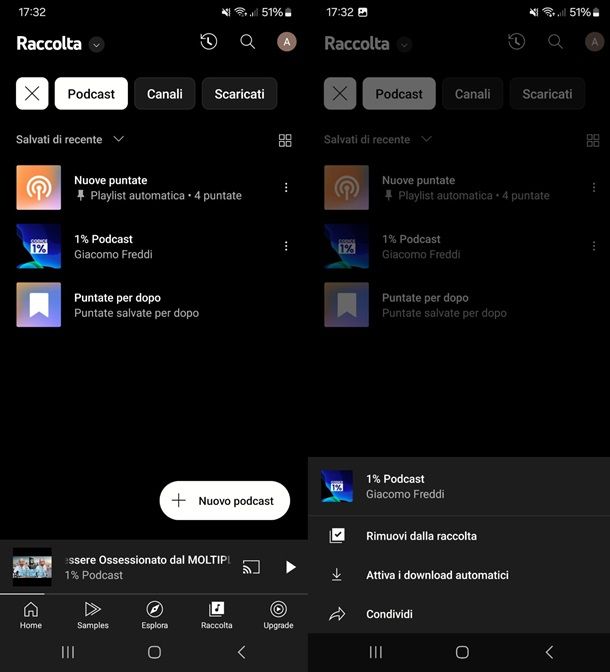Image resolution: width=610 pixels, height=672 pixels.
Task: Tap dimmed Nuove puntate thumbnail, right screen
Action: pyautogui.click(x=346, y=187)
